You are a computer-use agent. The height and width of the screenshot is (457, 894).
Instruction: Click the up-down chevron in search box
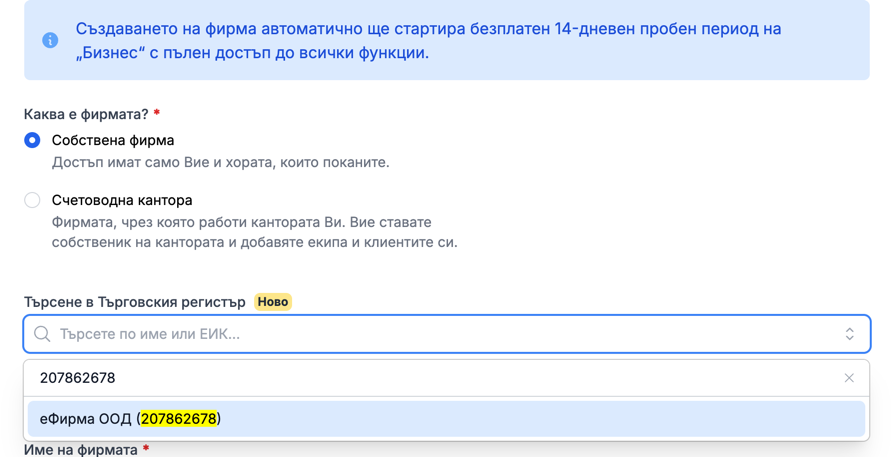[849, 334]
